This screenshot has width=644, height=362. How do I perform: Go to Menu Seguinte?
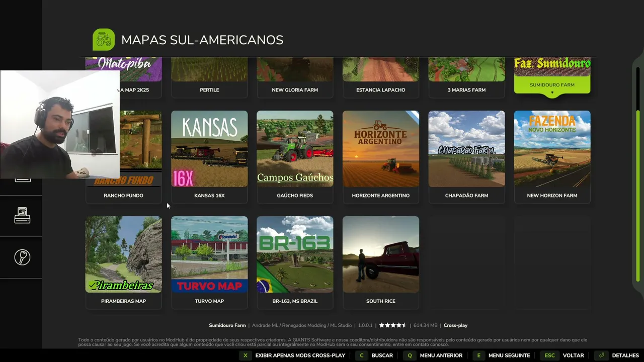point(501,355)
